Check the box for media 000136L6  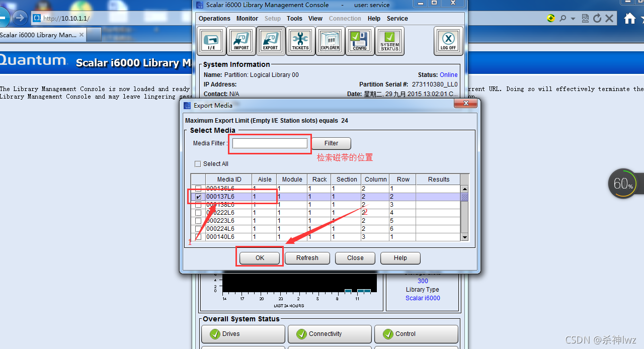tap(198, 189)
